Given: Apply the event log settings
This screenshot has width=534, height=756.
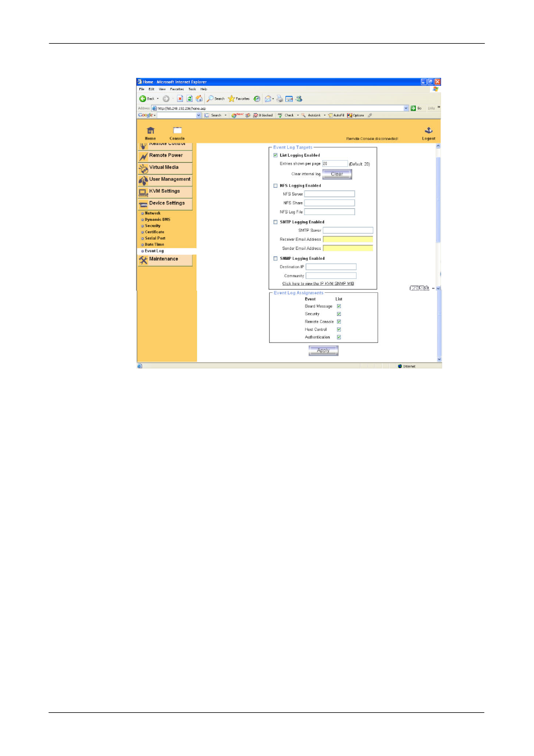Looking at the screenshot, I should point(323,350).
